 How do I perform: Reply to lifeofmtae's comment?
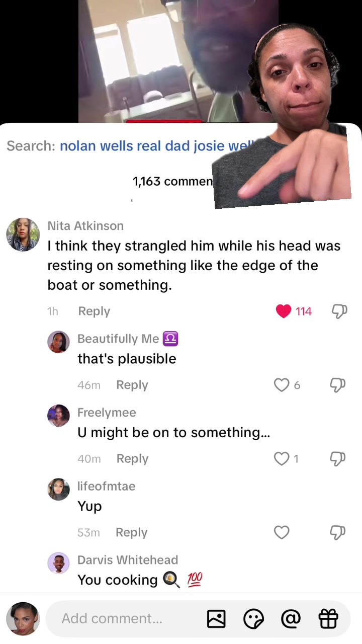point(131,532)
